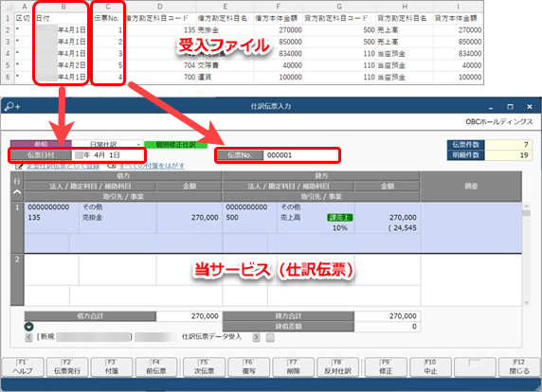The image size is (542, 392).
Task: Go to previous record arrow in bottom navigation
Action: click(29, 337)
